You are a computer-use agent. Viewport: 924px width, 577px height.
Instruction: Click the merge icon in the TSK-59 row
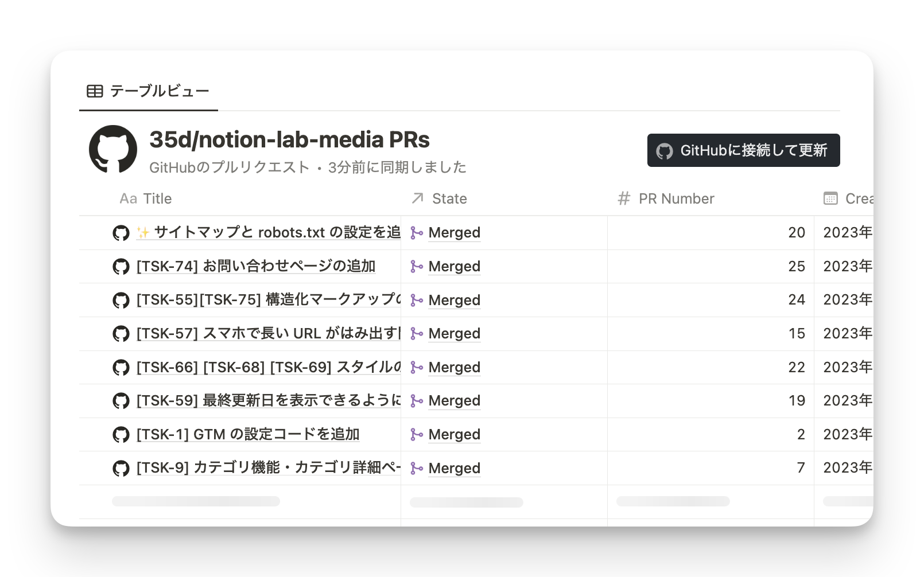point(417,401)
